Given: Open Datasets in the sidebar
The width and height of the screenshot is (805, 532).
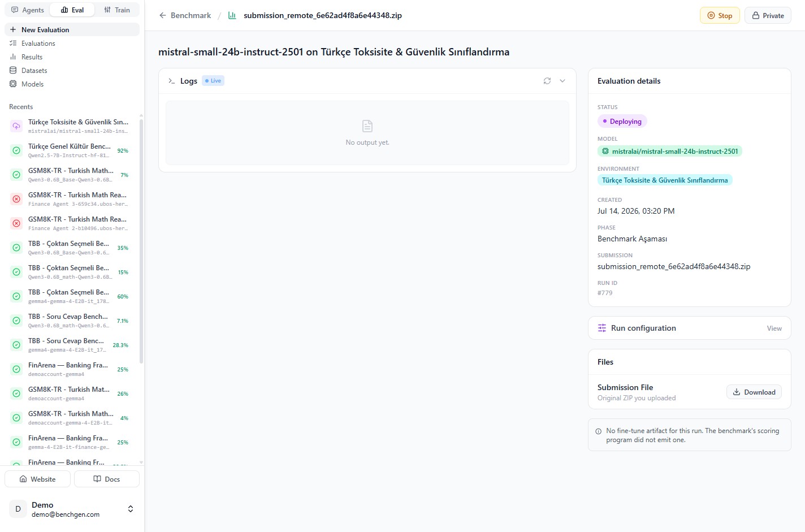Looking at the screenshot, I should [72, 71].
